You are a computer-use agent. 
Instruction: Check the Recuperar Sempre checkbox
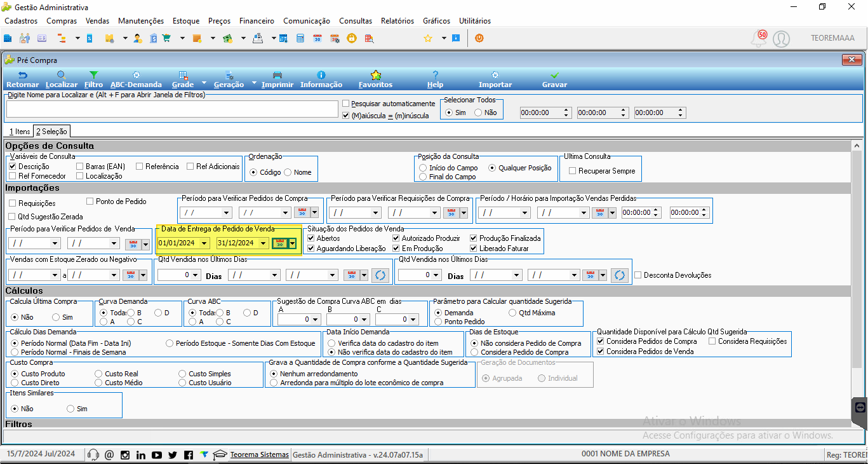[x=573, y=171]
